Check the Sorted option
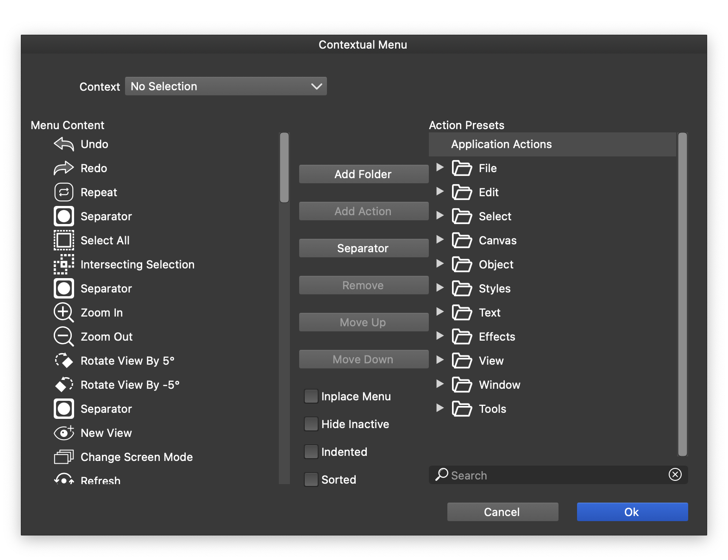728x560 pixels. coord(311,479)
